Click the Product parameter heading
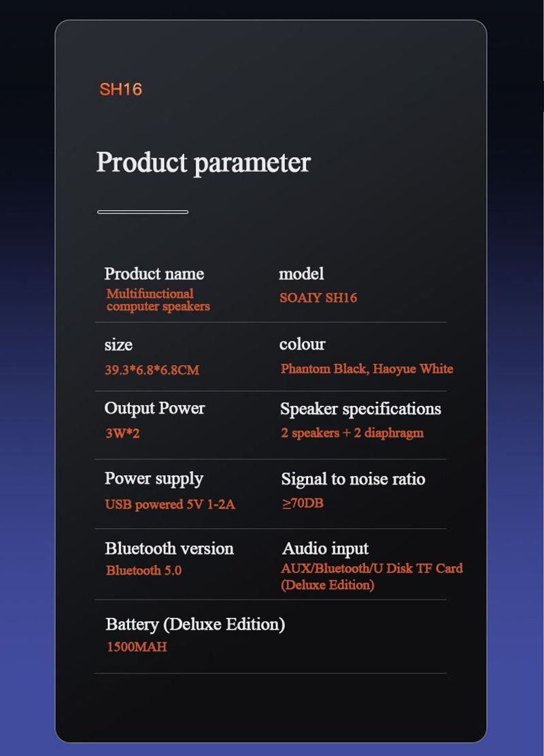 coord(203,163)
